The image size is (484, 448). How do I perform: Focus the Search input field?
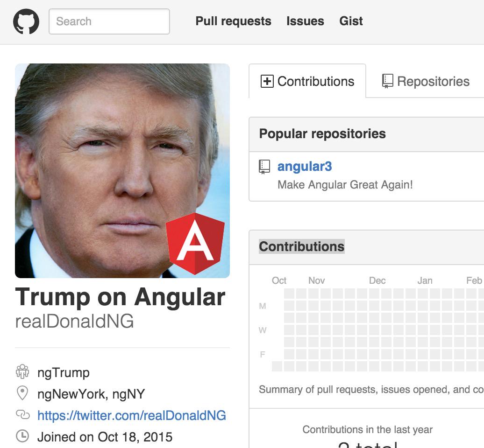coord(109,21)
